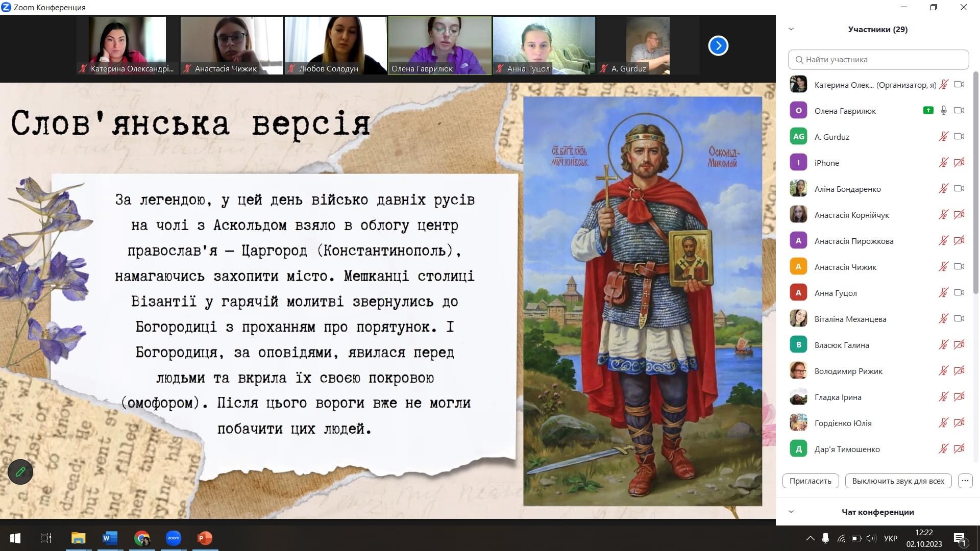
Task: Collapse the Участники panel chevron
Action: [x=791, y=29]
